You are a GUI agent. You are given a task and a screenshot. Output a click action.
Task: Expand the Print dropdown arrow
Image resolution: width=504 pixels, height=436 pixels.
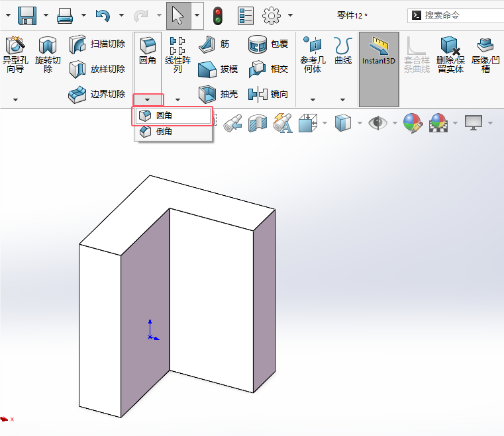pyautogui.click(x=83, y=15)
